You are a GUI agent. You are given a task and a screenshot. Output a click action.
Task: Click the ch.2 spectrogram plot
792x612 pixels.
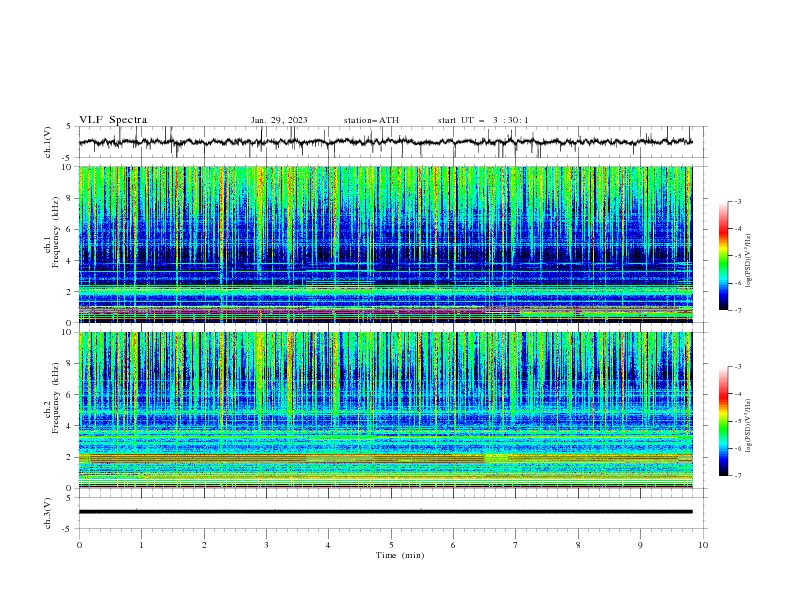pos(386,410)
